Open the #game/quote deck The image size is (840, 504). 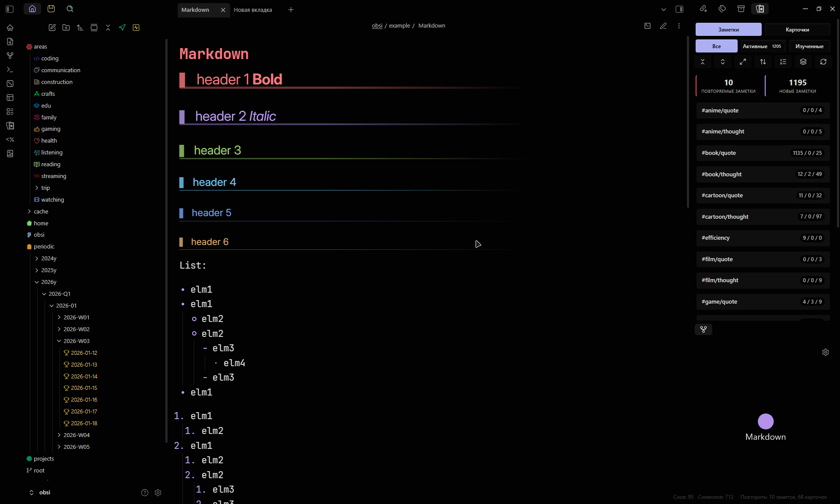763,301
